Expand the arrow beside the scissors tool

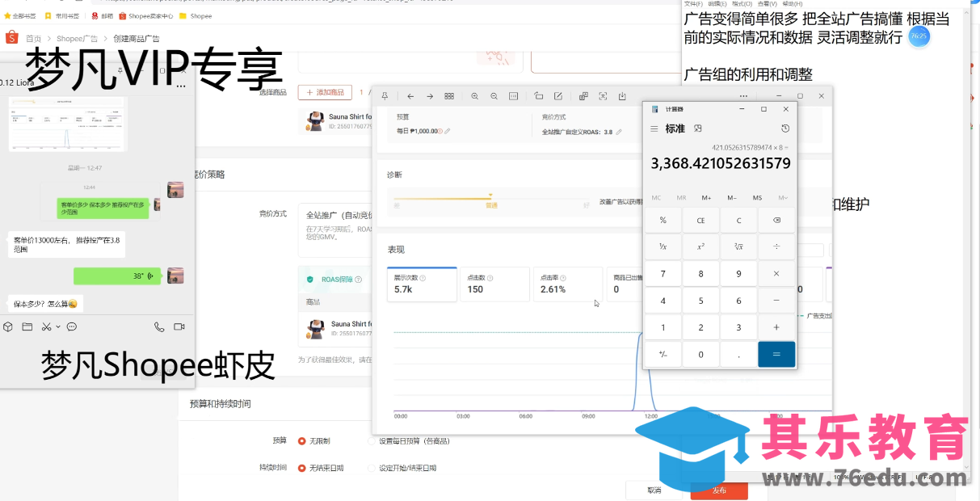58,326
